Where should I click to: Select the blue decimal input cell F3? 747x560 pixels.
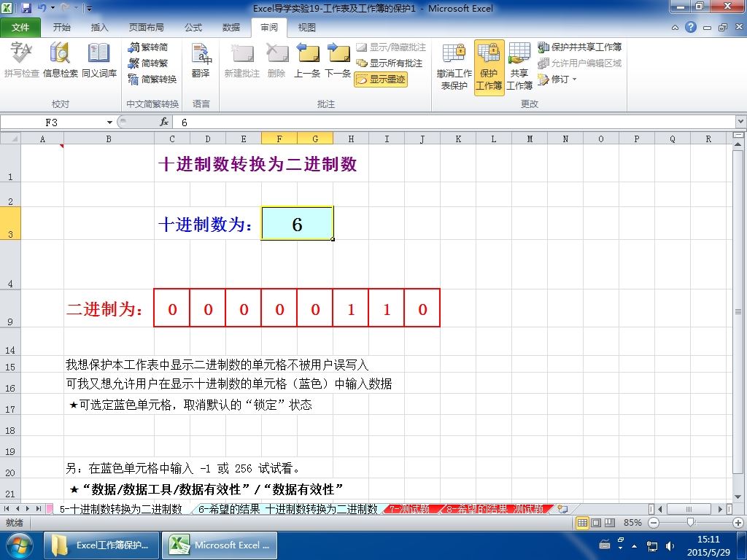[x=298, y=223]
